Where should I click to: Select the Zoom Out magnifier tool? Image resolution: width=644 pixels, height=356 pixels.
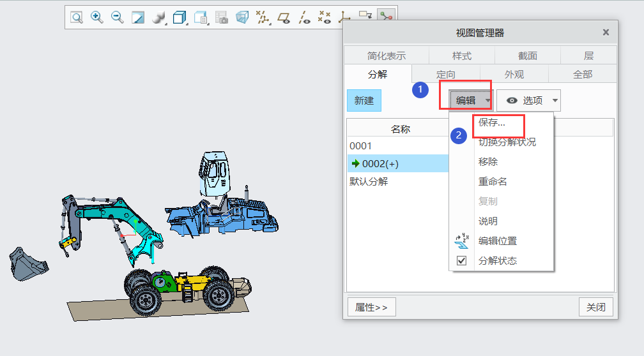click(118, 17)
